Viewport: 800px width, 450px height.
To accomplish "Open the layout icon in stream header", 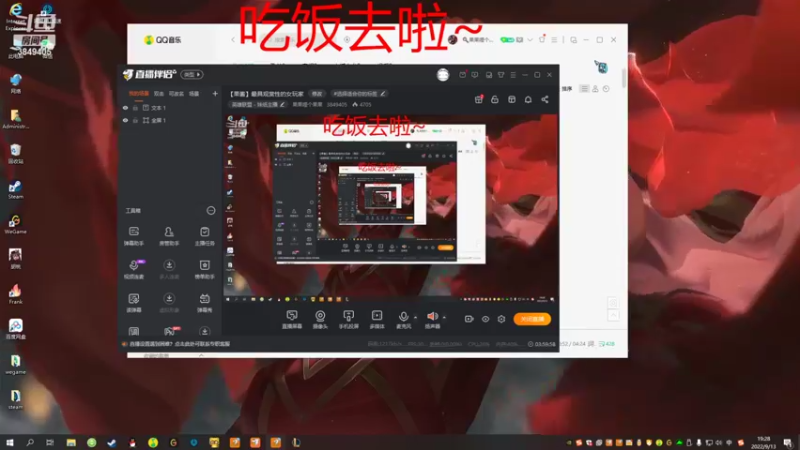I will tap(512, 99).
